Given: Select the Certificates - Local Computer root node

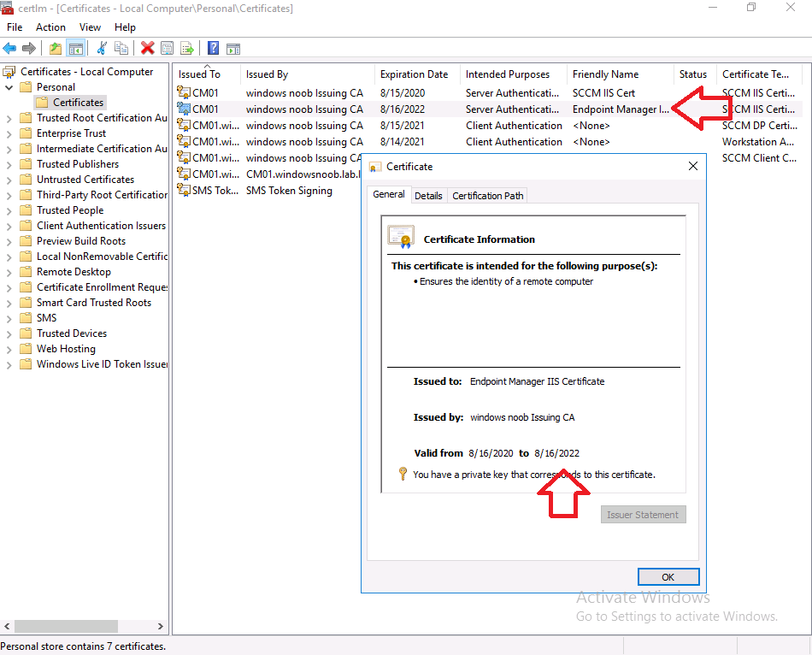Looking at the screenshot, I should (86, 72).
